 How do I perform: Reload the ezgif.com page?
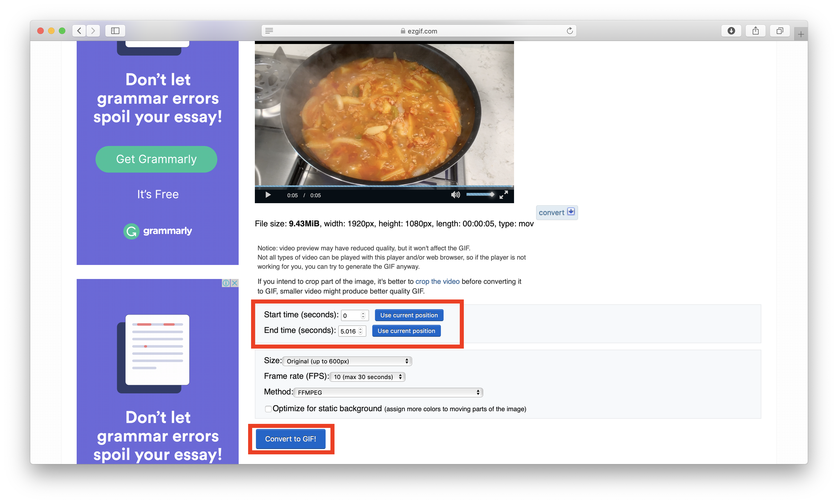click(570, 31)
